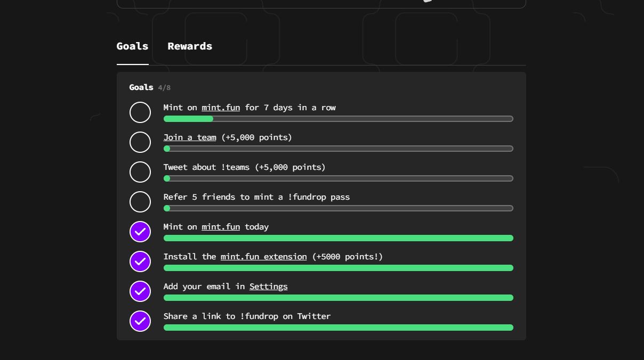Select the Goals tab
Viewport: 644px width, 360px height.
click(x=132, y=46)
